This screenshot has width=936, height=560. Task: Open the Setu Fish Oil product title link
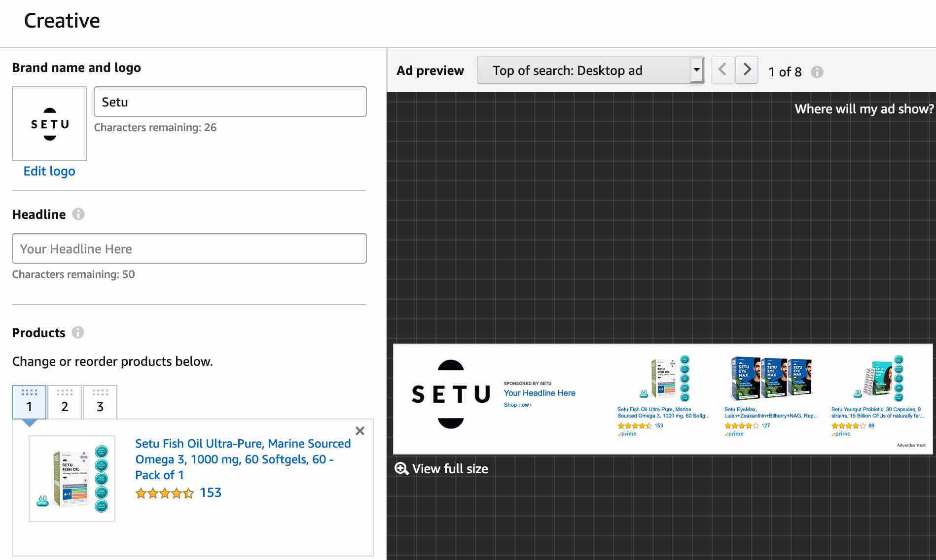tap(243, 459)
